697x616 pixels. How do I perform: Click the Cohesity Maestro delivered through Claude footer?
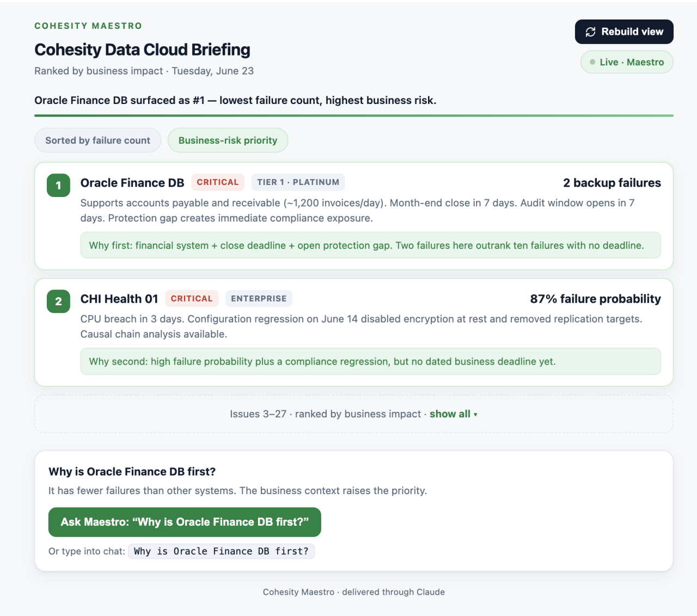(x=354, y=592)
